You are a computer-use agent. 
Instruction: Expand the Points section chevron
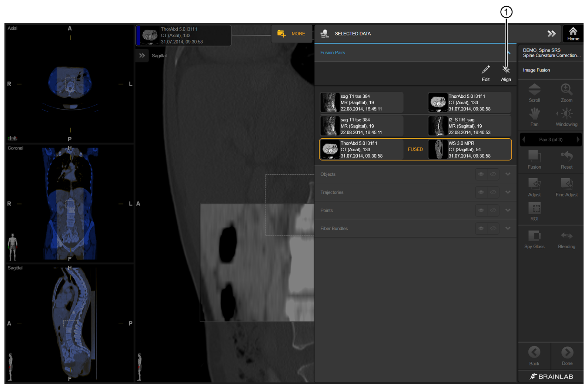pos(508,210)
